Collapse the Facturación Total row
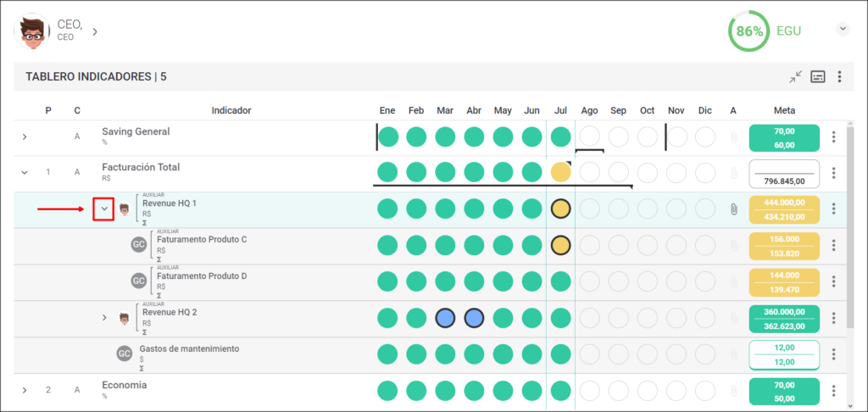Screen dimensions: 868x412 click(25, 172)
